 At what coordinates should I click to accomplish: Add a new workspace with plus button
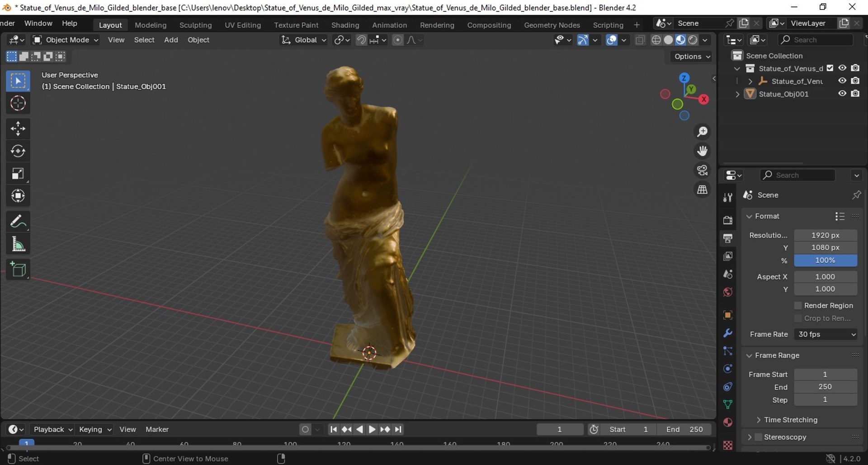click(637, 25)
